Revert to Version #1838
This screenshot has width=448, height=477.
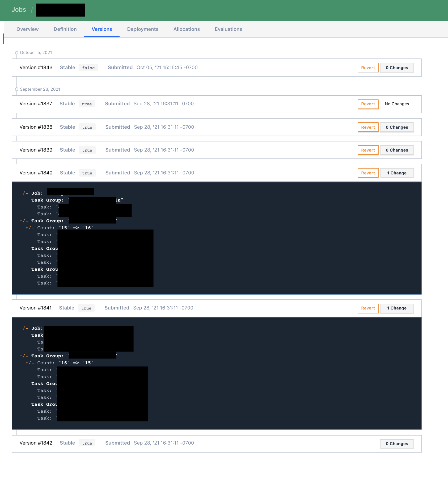tap(368, 127)
